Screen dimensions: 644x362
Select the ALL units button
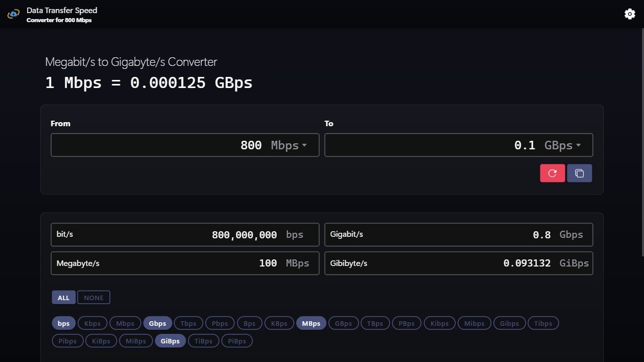pos(63,298)
